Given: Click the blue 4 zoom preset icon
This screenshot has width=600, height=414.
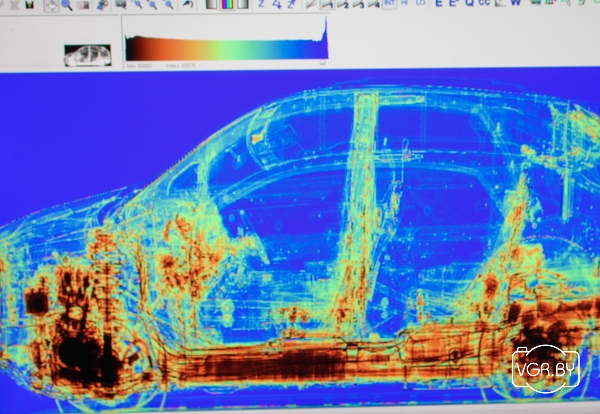Looking at the screenshot, I should click(x=276, y=4).
